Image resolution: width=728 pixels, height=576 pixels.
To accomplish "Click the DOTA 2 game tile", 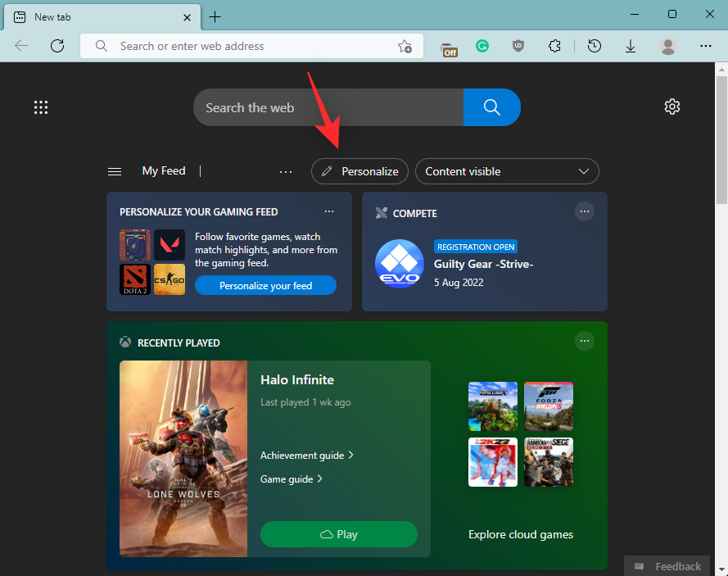I will [134, 279].
